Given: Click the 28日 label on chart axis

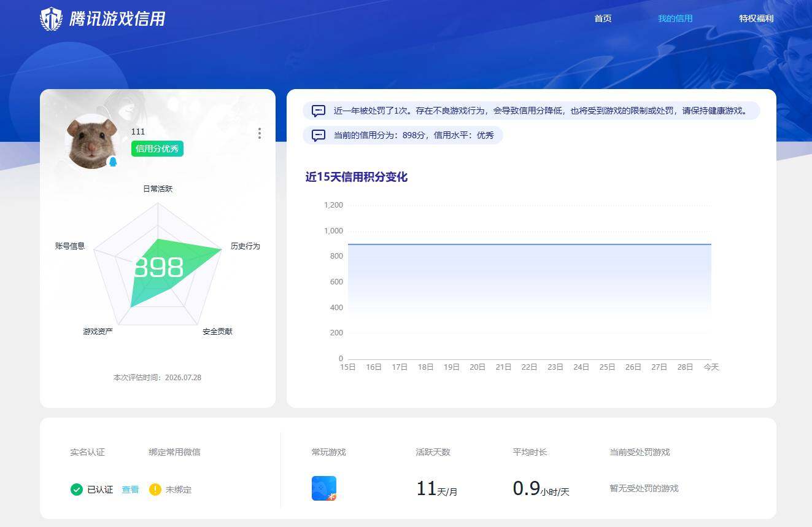Looking at the screenshot, I should point(685,367).
